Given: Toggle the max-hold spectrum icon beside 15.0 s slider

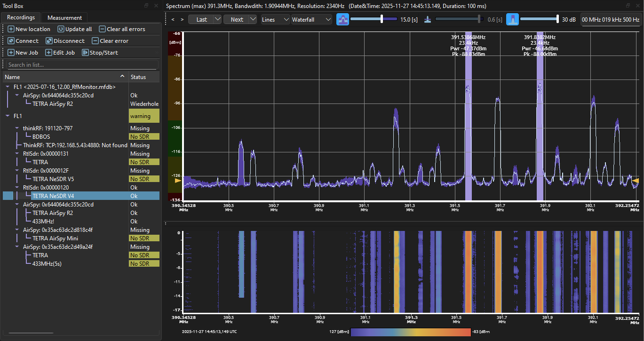Looking at the screenshot, I should point(342,19).
